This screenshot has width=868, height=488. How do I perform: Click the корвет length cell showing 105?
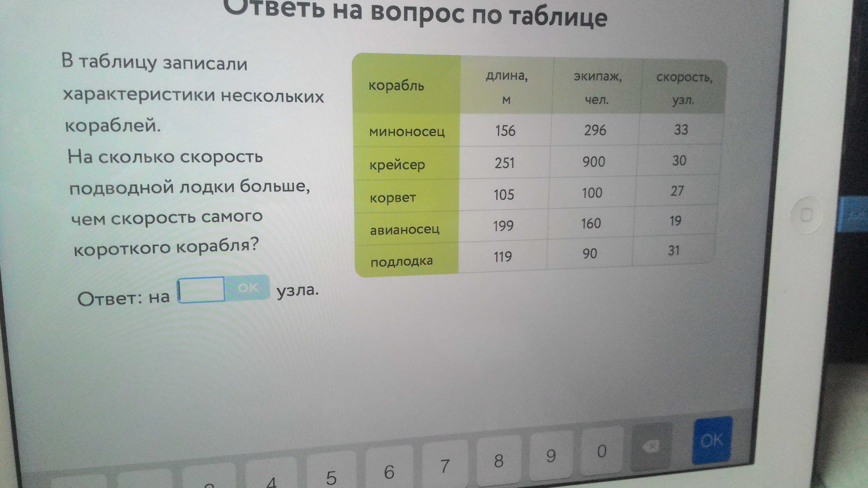[504, 195]
